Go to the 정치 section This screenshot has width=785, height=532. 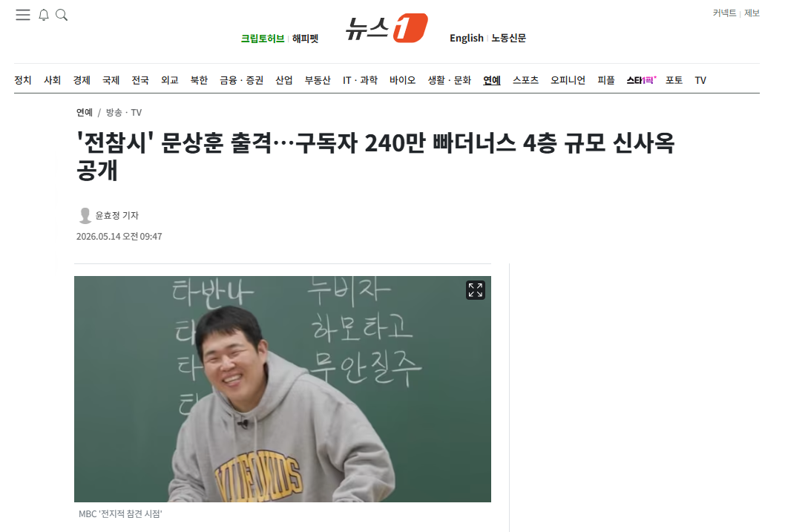[23, 80]
